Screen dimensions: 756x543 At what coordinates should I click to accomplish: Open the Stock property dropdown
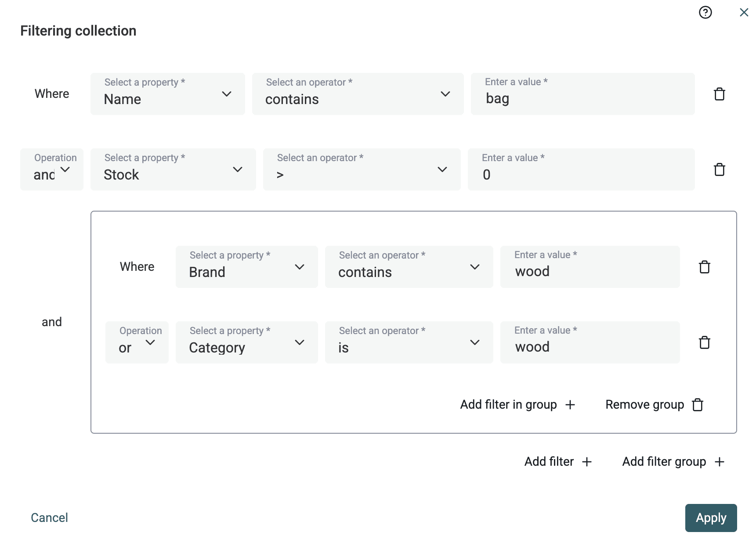[173, 169]
